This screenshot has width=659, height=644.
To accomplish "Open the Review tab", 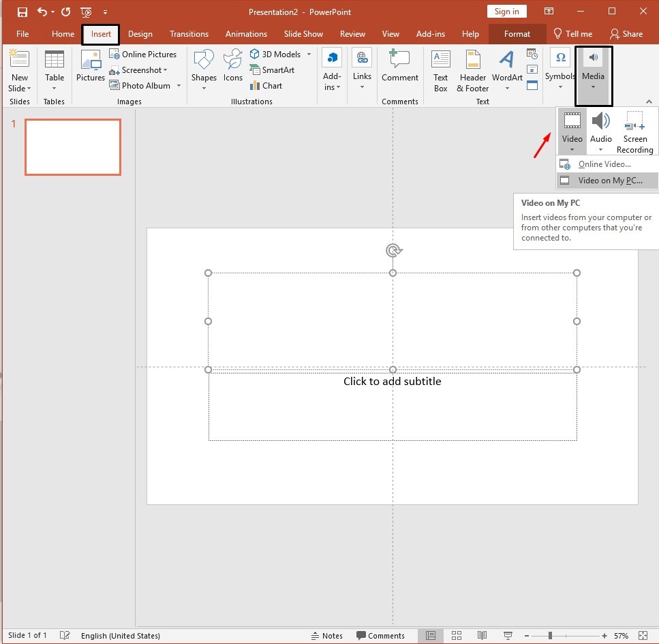I will pyautogui.click(x=352, y=34).
